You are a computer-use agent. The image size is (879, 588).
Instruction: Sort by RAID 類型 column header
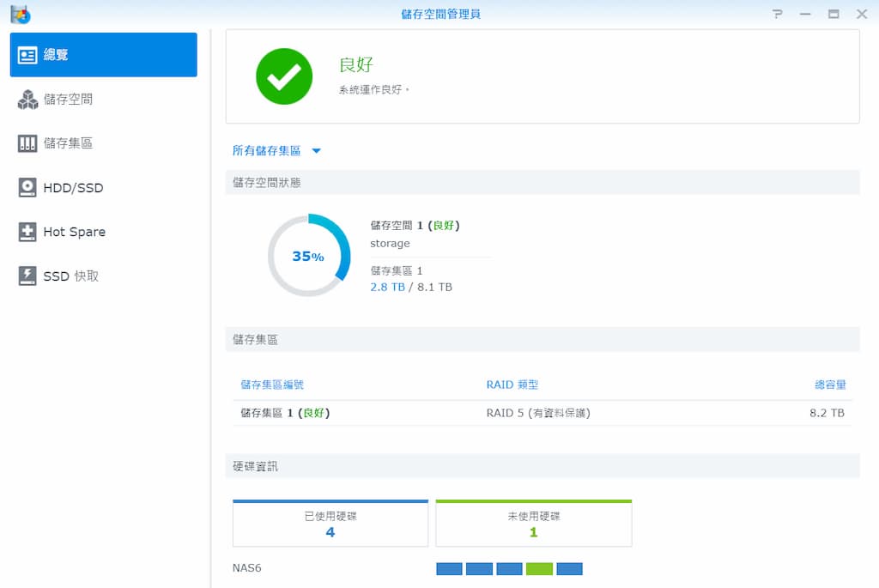(x=512, y=385)
